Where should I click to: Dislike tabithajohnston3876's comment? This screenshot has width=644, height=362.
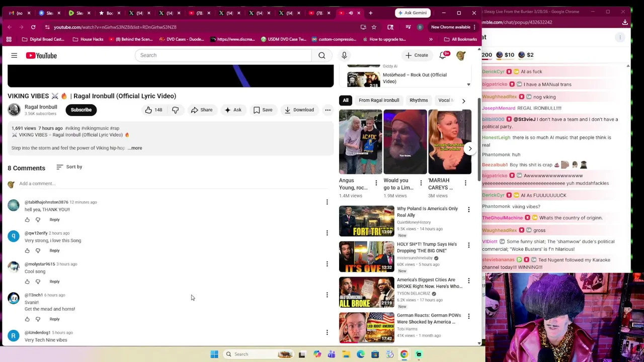(x=38, y=220)
